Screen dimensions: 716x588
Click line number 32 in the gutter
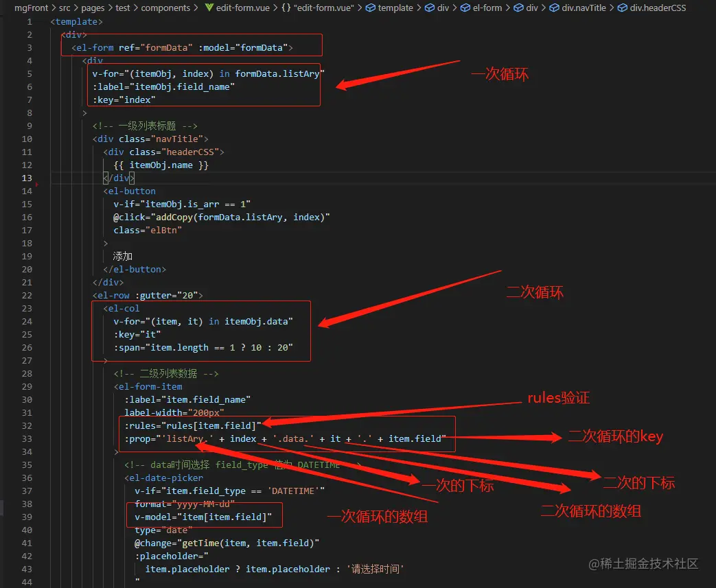point(27,425)
